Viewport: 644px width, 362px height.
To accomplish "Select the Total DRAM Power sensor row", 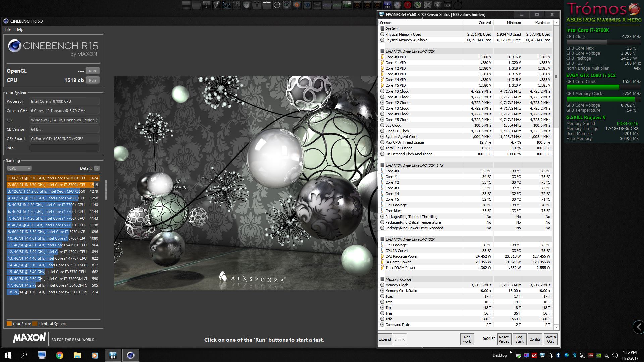I will pos(466,268).
